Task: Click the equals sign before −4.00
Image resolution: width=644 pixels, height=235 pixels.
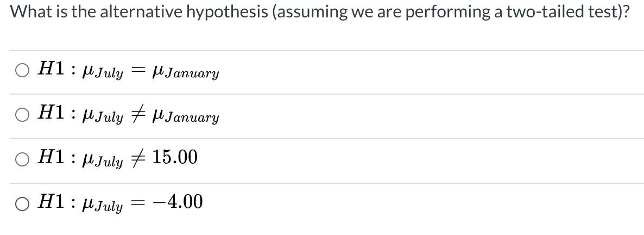Action: click(x=139, y=203)
